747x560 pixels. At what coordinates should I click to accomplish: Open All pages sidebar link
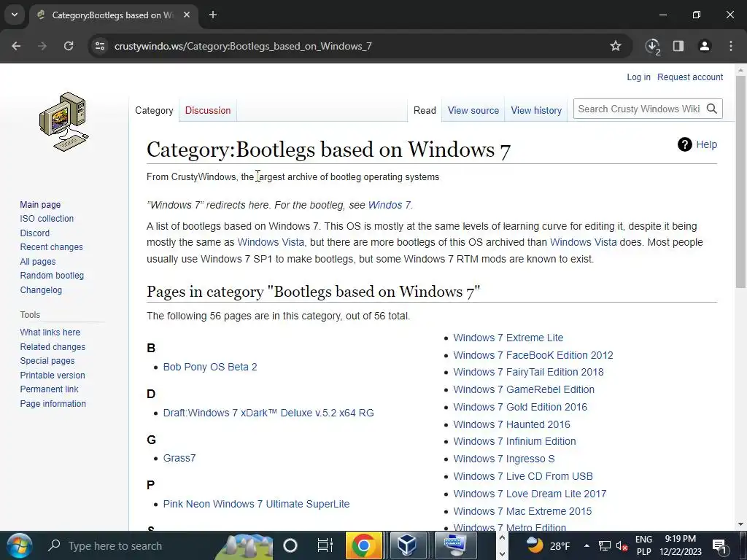click(x=38, y=262)
